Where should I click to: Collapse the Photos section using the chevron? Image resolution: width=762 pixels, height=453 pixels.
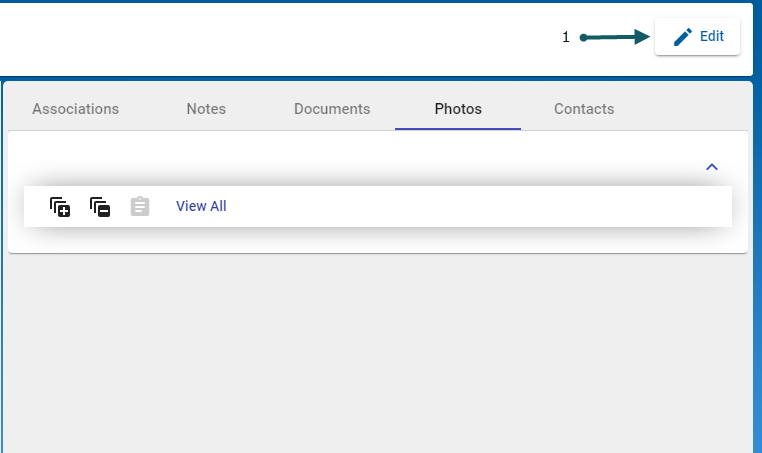click(x=712, y=167)
